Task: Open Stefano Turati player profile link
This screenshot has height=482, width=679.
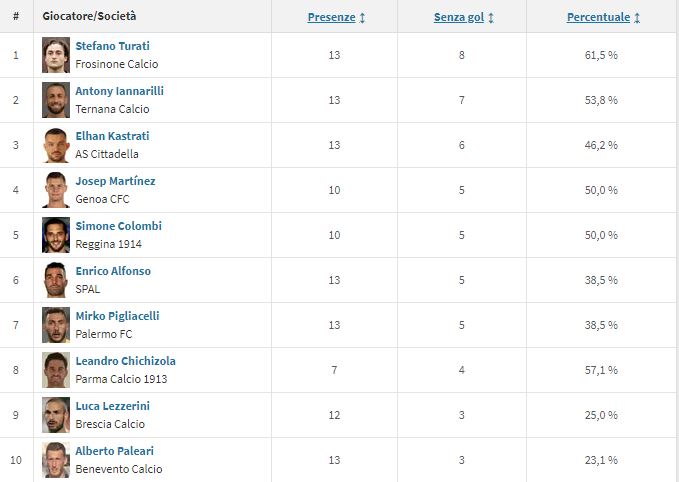Action: (x=112, y=46)
